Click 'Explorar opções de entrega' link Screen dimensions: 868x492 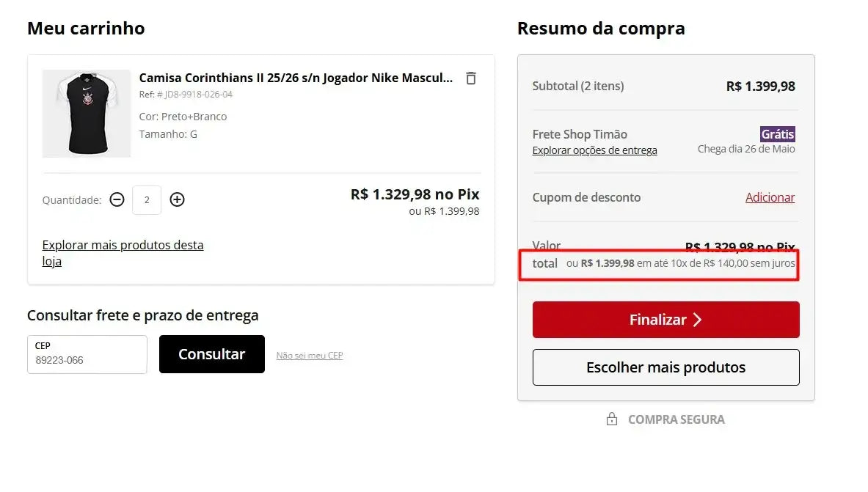click(x=594, y=150)
